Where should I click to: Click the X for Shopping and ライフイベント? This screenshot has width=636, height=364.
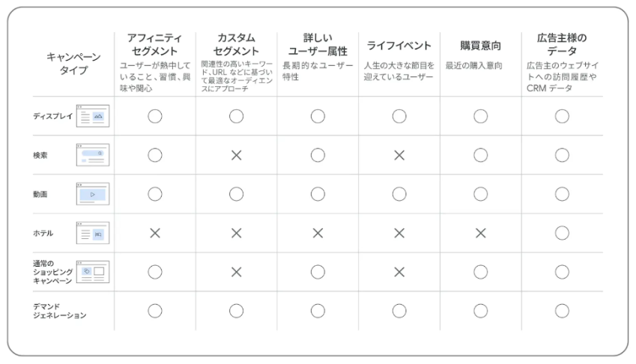pos(399,272)
